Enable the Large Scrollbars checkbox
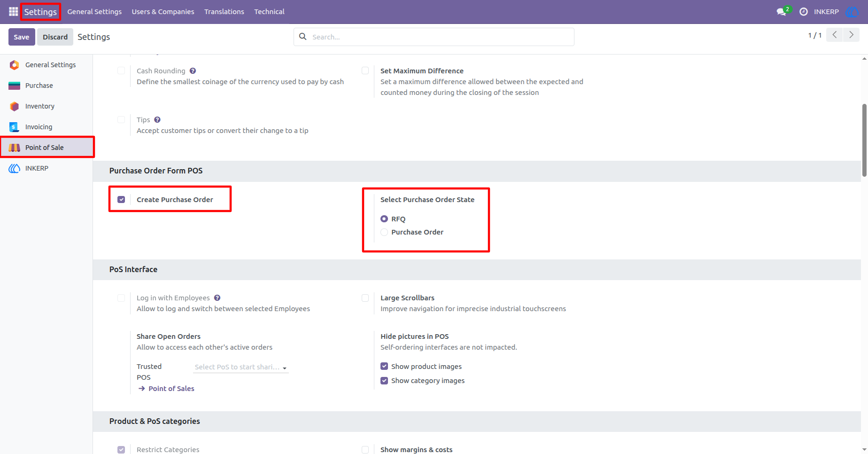 click(x=365, y=298)
